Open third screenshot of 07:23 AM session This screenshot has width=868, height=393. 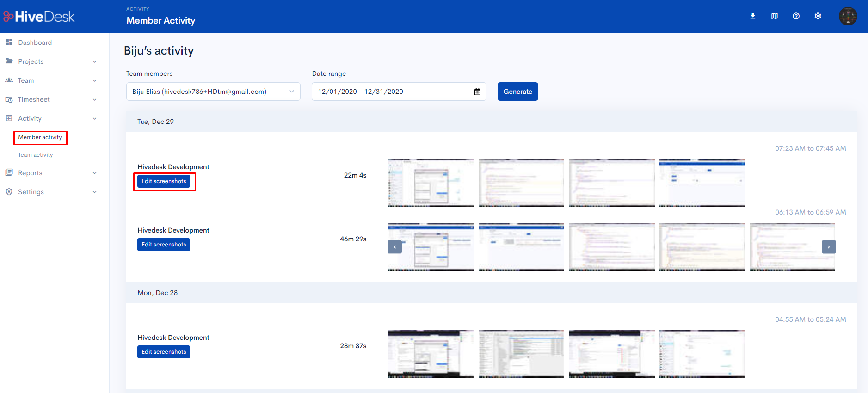click(612, 183)
